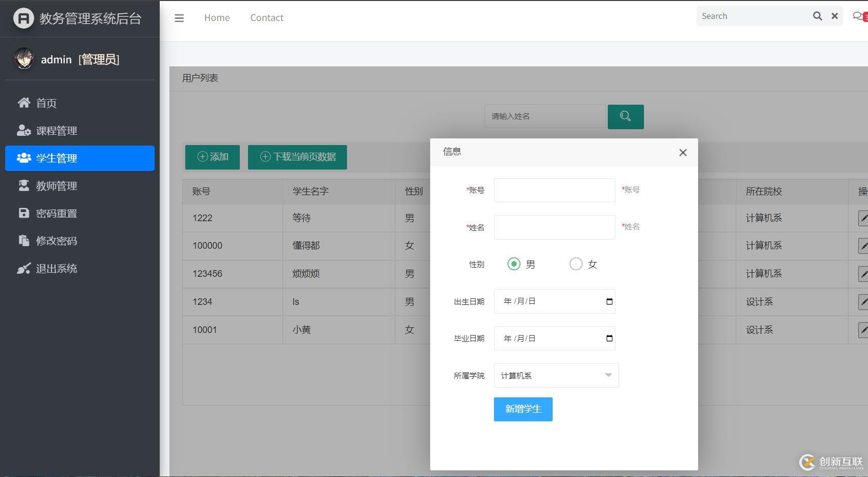Image resolution: width=868 pixels, height=477 pixels.
Task: Click the 账号 input field in dialog
Action: (554, 190)
